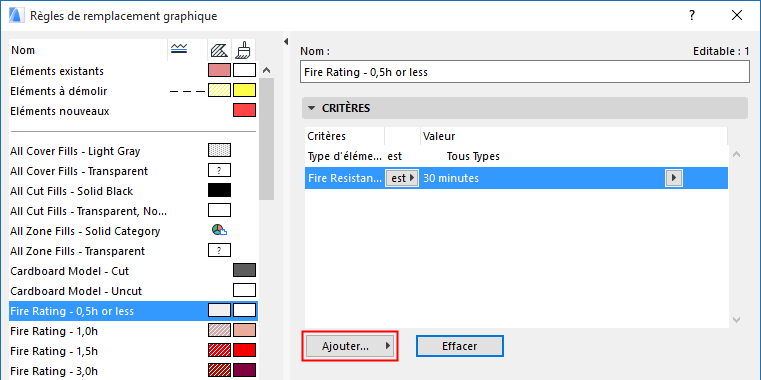Image resolution: width=761 pixels, height=380 pixels.
Task: Click the surface paintbrush column header icon
Action: pyautogui.click(x=243, y=50)
